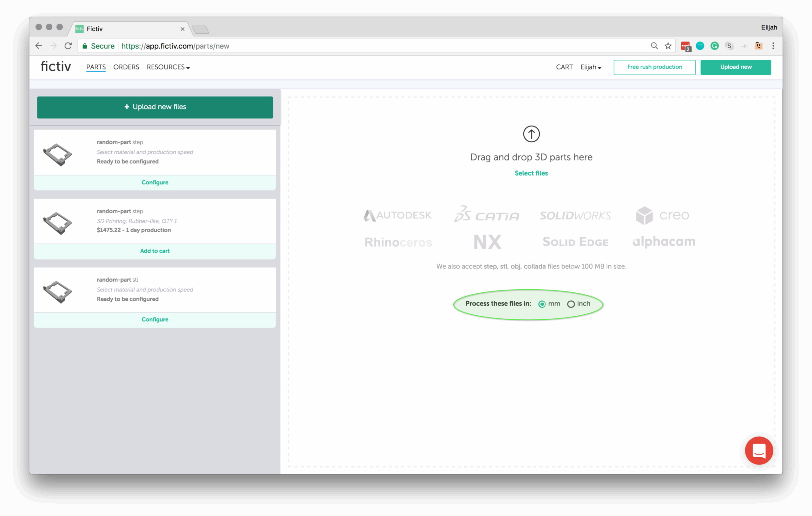Open the green Grammarly extension icon
The image size is (812, 516).
(x=715, y=46)
